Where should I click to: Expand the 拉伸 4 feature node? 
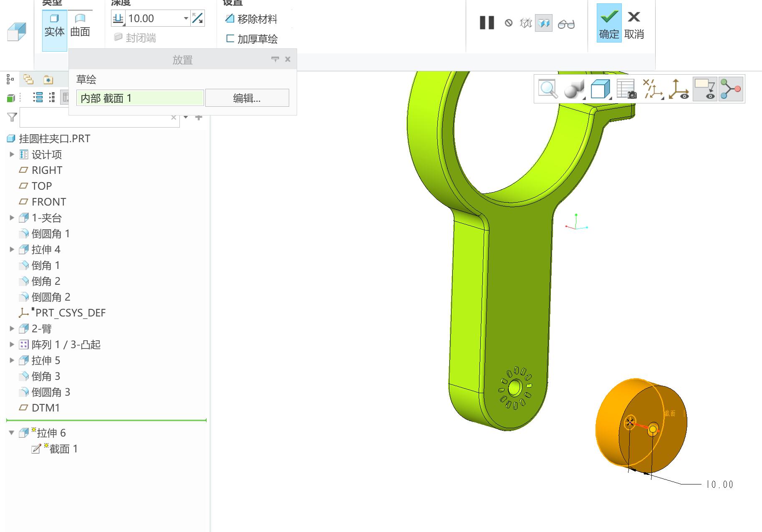pyautogui.click(x=12, y=249)
